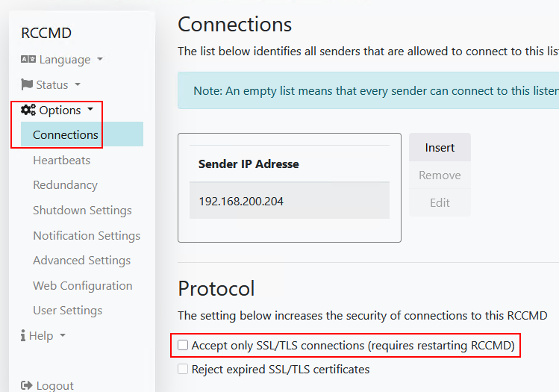559x392 pixels.
Task: Expand the Status dropdown arrow
Action: [78, 84]
